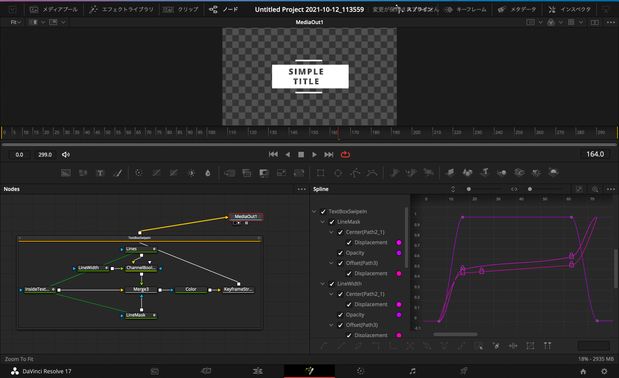Collapse Offset(Path3) under LineMask
This screenshot has width=619, height=378.
pos(332,263)
